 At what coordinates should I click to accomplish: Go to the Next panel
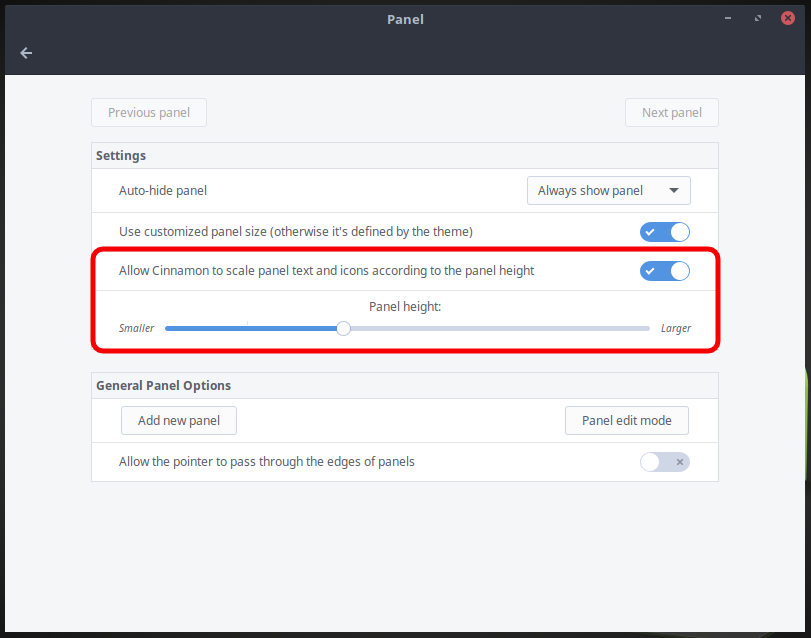coord(671,113)
